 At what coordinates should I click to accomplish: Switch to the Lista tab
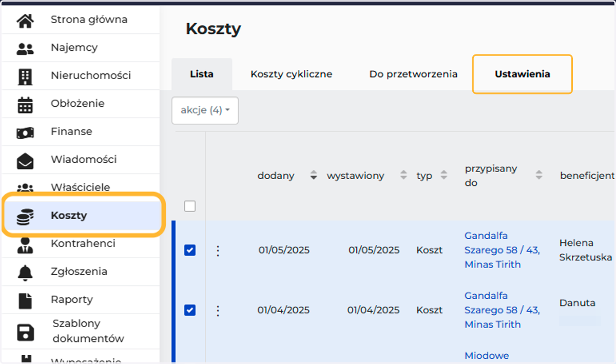[202, 74]
